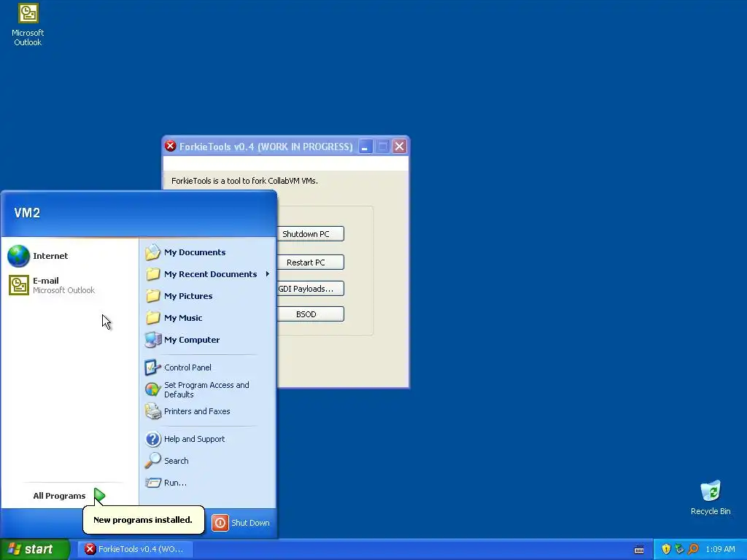Click the ForkieTools title bar red X icon
The height and width of the screenshot is (560, 747).
(x=171, y=146)
